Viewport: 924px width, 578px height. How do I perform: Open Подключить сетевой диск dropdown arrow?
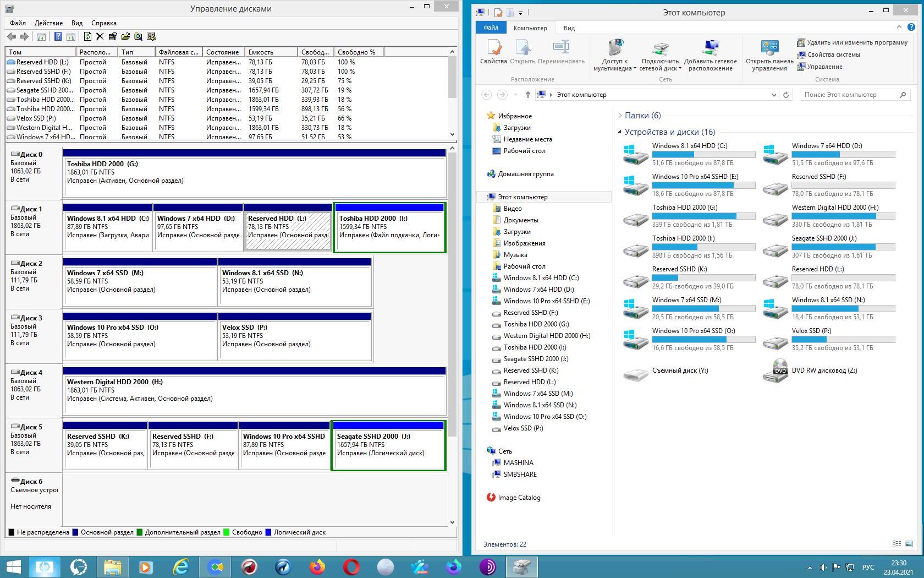680,69
